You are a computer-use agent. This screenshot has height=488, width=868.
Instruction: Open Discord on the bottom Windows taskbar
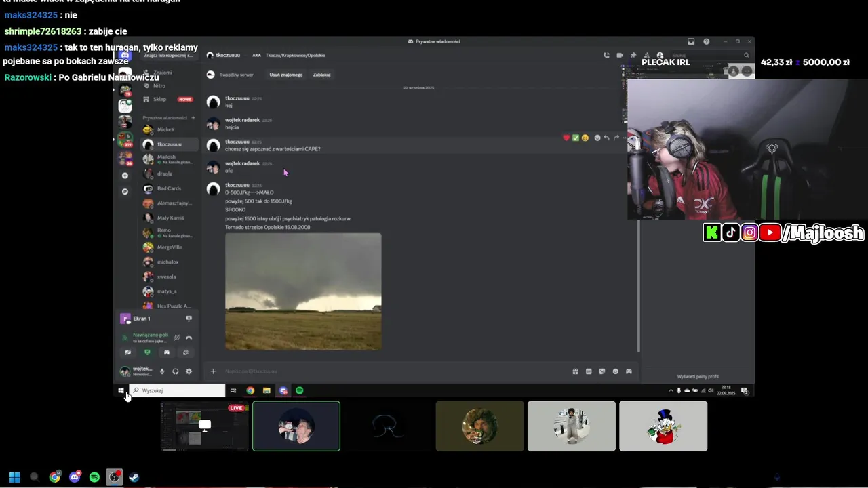pos(75,477)
